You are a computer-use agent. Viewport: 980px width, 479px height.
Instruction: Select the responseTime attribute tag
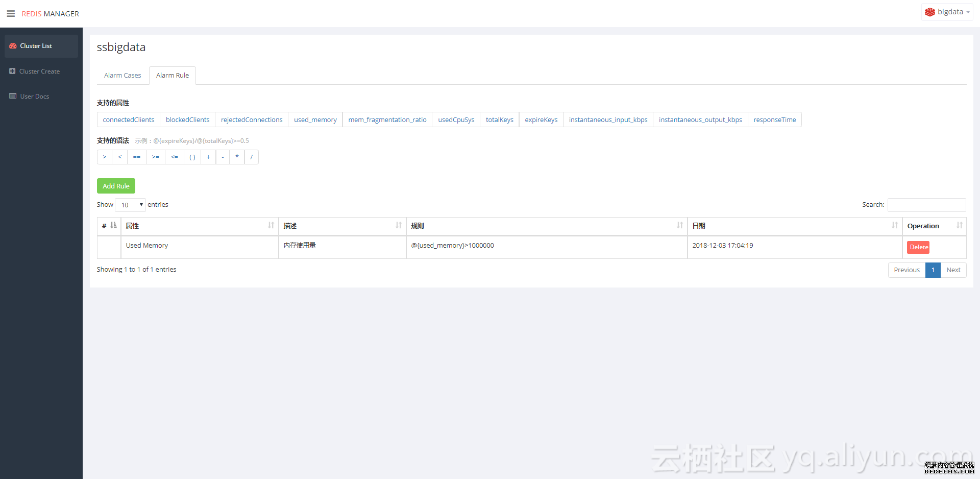coord(774,120)
